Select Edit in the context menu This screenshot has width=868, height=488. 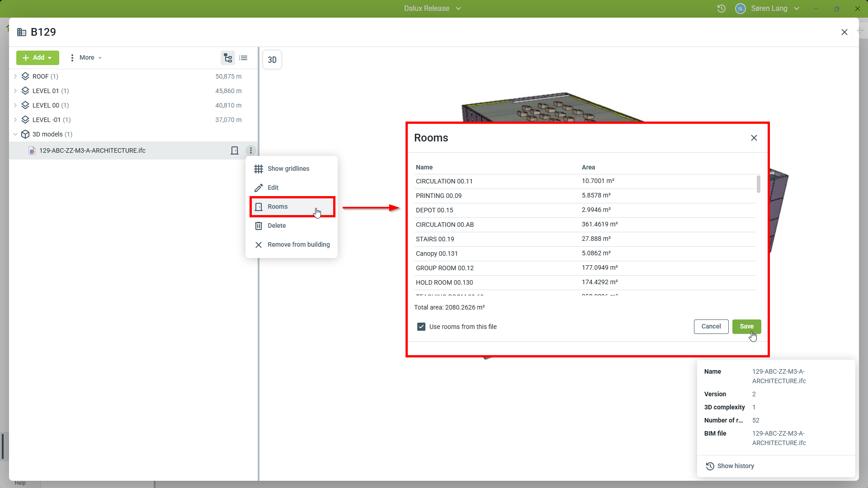point(273,188)
